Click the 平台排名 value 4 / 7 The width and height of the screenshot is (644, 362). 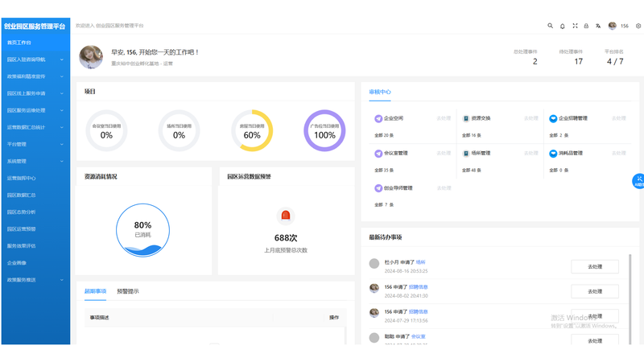point(615,62)
